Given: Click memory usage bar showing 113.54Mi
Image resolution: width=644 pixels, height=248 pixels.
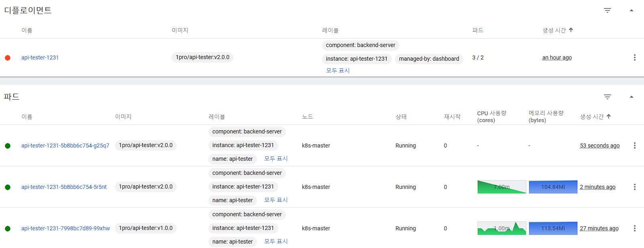Looking at the screenshot, I should pyautogui.click(x=553, y=228).
